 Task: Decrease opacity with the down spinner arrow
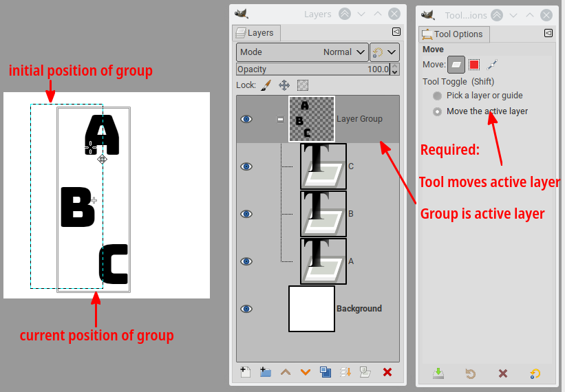click(395, 72)
